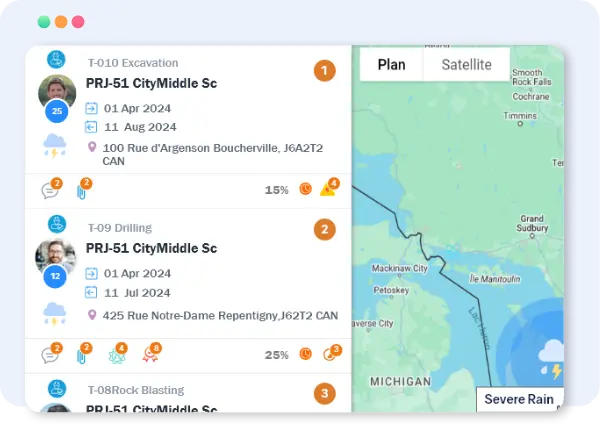Open PRJ-51 CityMiddle Sc under T-09 Drilling
Image resolution: width=600 pixels, height=431 pixels.
click(151, 248)
